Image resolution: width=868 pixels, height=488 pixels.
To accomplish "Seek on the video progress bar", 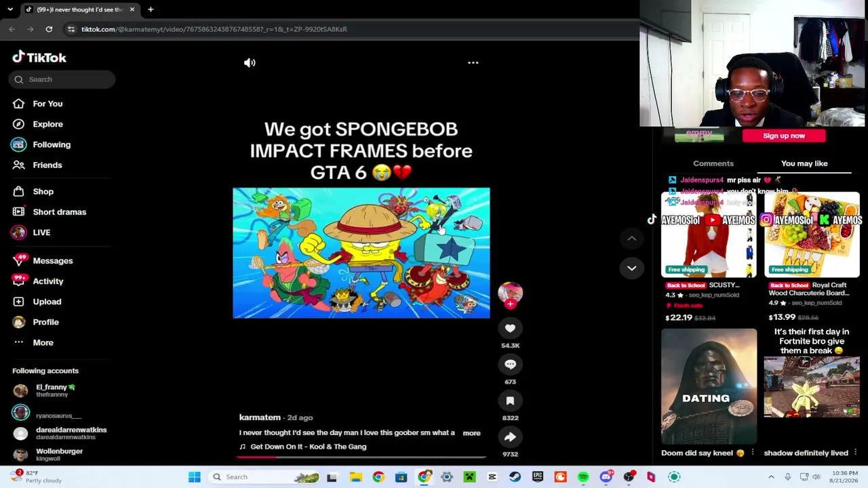I will tap(361, 457).
